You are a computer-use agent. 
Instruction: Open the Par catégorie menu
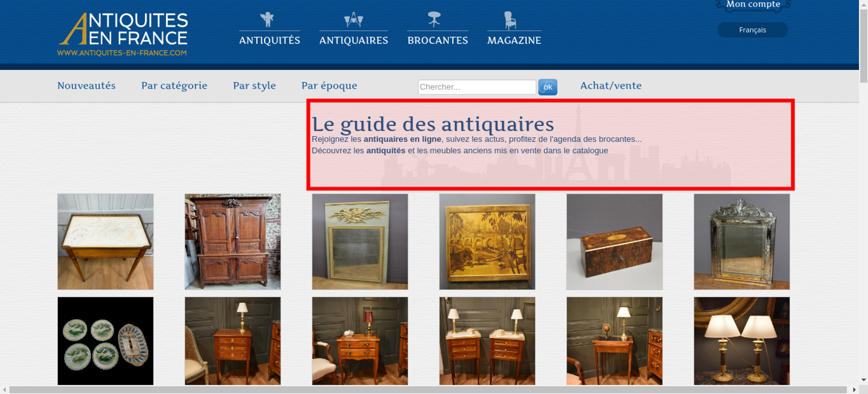click(174, 85)
